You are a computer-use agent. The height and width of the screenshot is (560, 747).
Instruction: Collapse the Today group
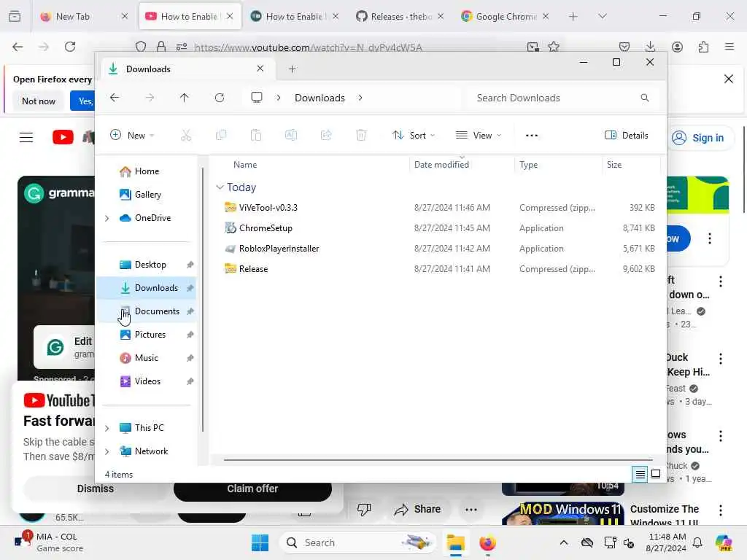coord(220,187)
